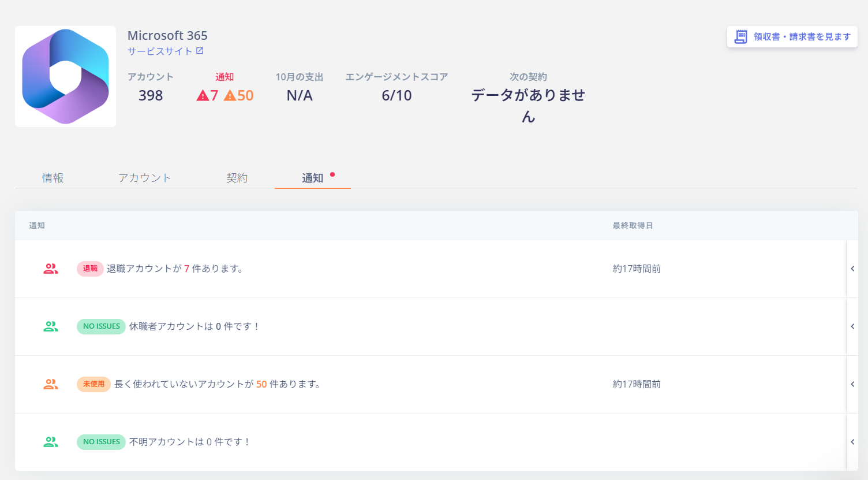Expand the 不明アカウント notification chevron

click(x=853, y=442)
